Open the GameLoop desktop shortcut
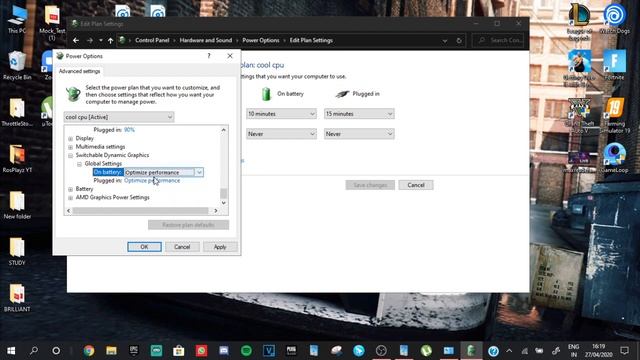 [x=614, y=158]
